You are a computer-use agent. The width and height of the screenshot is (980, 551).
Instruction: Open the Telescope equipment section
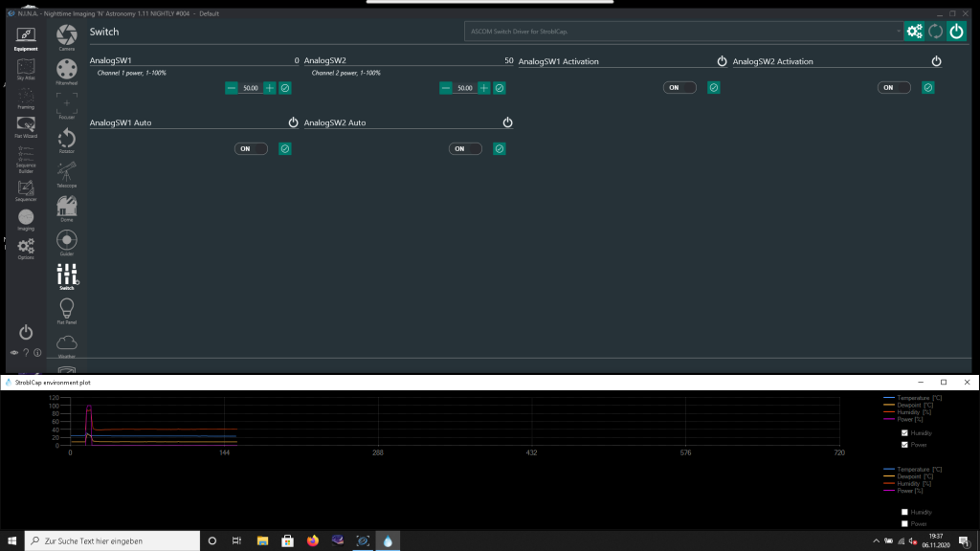66,174
